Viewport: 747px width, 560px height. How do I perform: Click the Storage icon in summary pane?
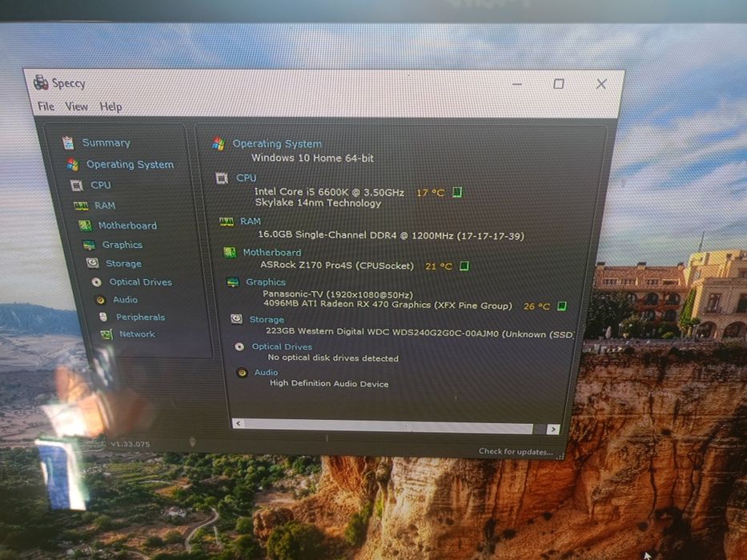(236, 318)
